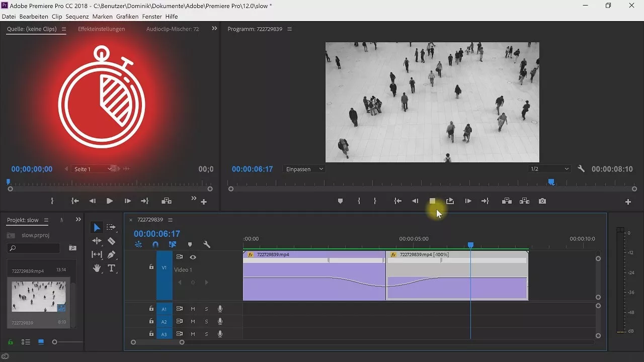
Task: Hide Video 1 with the eye toggle
Action: pyautogui.click(x=193, y=257)
